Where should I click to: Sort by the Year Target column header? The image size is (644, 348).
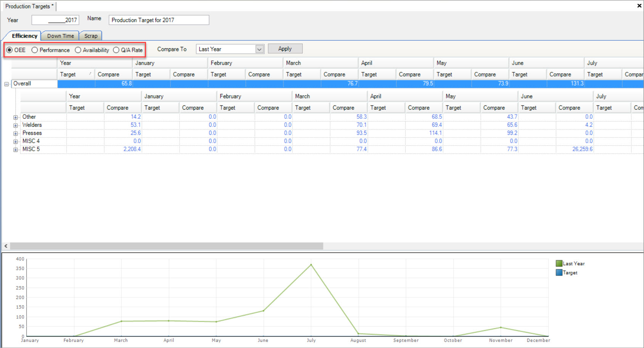click(76, 74)
